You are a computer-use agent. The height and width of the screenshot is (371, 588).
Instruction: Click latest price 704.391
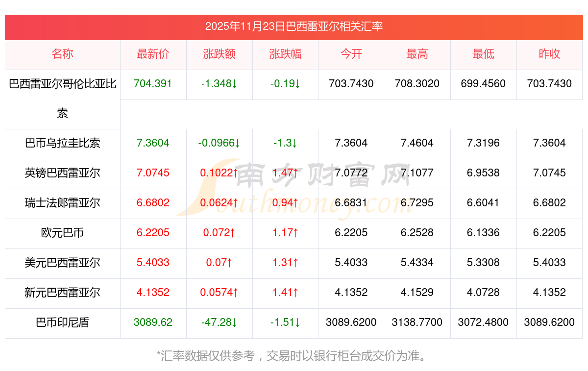tap(153, 84)
